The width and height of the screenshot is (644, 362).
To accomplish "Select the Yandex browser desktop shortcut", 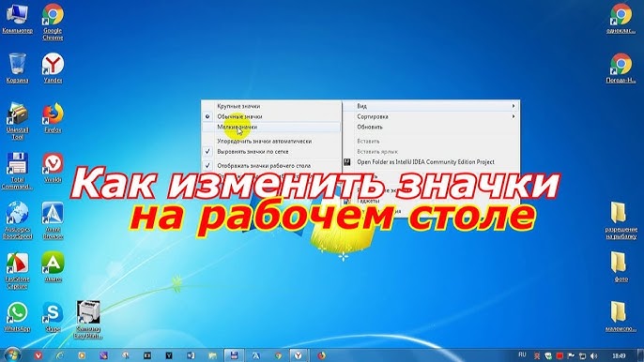I will coord(53,68).
